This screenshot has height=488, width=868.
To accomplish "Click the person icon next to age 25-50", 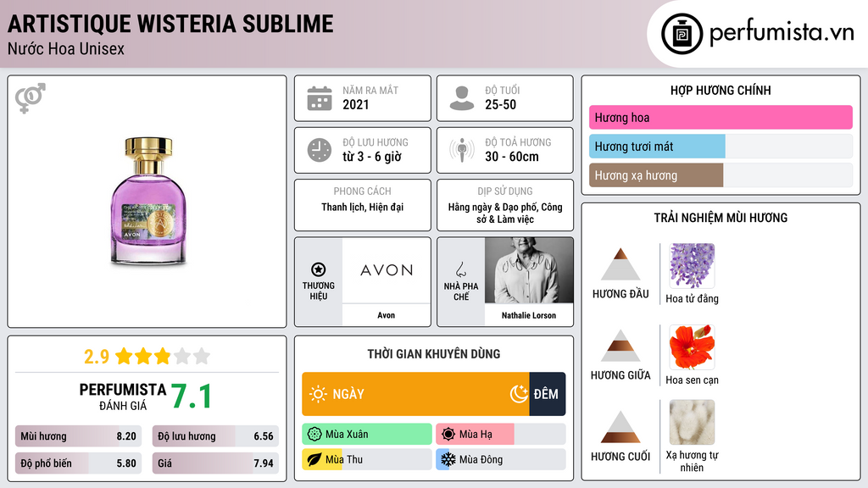I will (x=462, y=98).
